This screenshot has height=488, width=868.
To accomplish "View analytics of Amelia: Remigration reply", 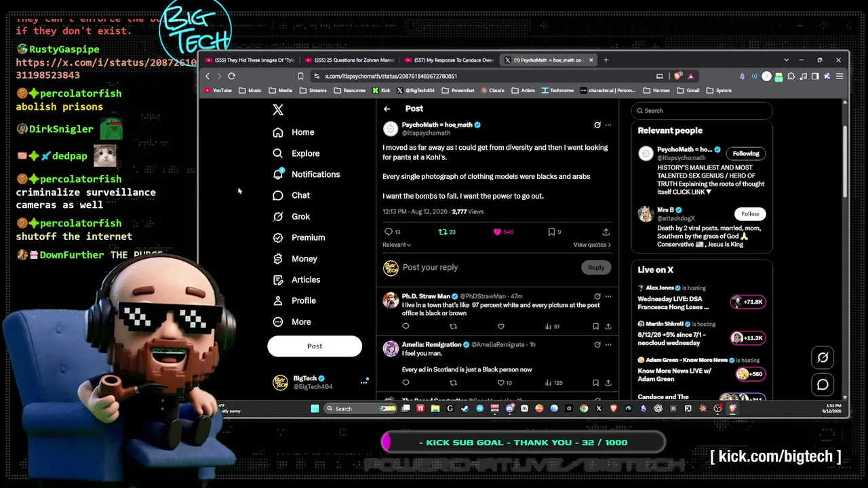I will (x=553, y=383).
